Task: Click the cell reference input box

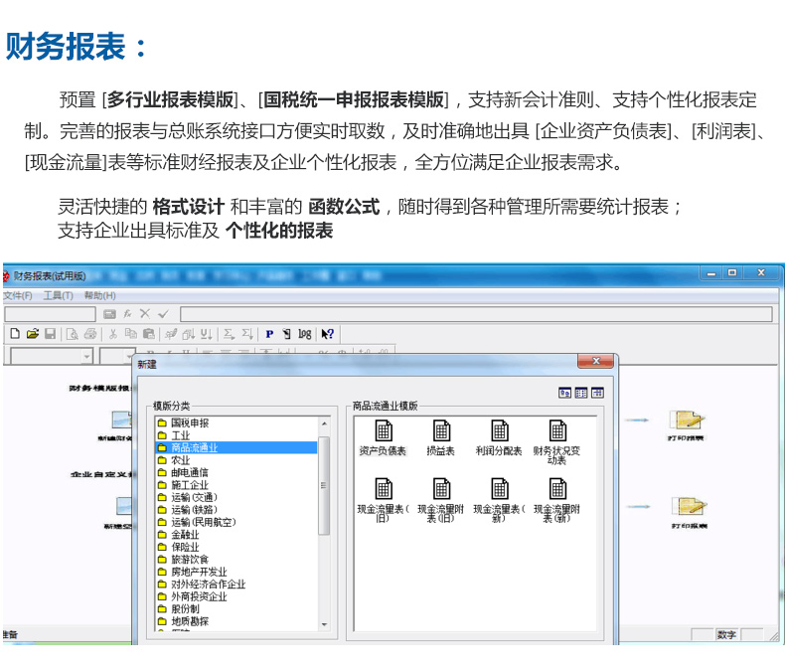Action: click(50, 314)
